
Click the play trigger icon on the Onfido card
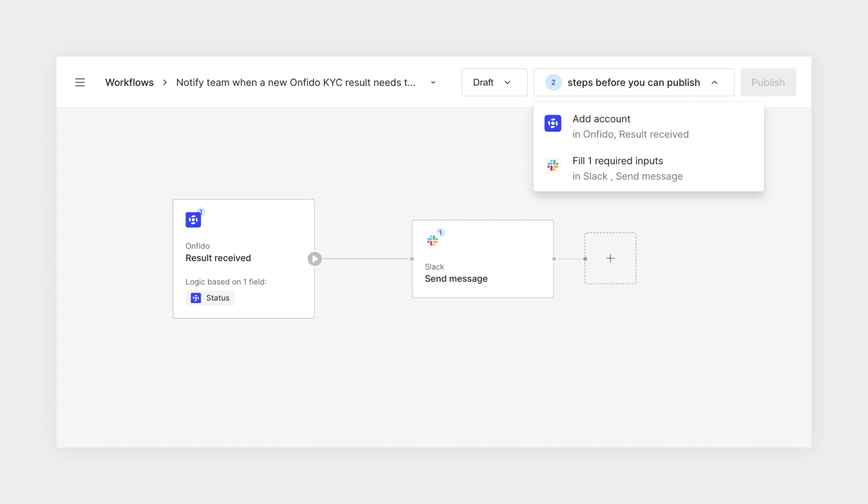(315, 259)
